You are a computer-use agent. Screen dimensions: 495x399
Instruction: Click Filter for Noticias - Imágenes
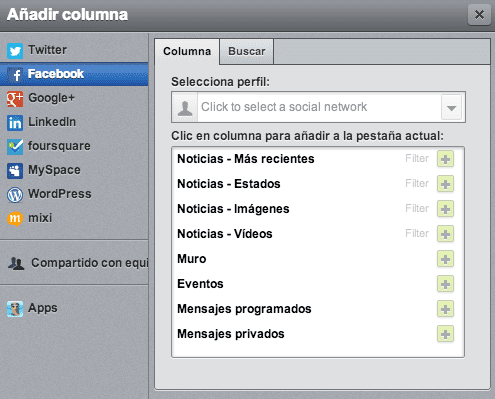point(417,208)
